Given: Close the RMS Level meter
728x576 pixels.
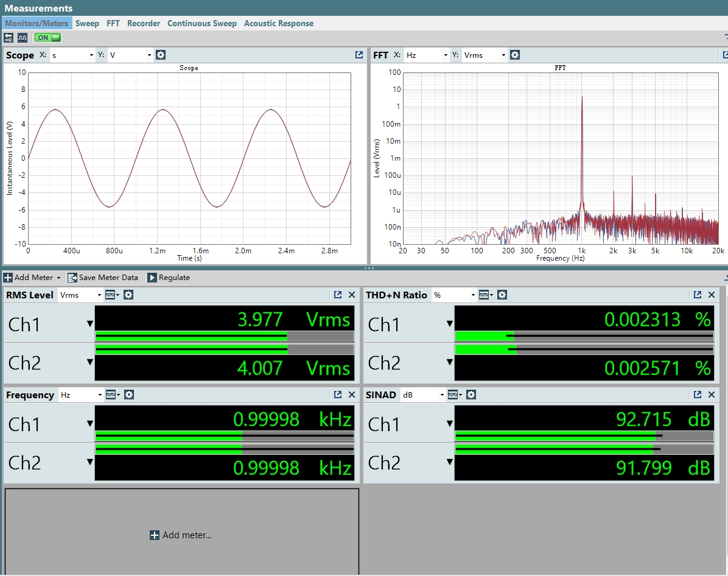Looking at the screenshot, I should click(352, 295).
